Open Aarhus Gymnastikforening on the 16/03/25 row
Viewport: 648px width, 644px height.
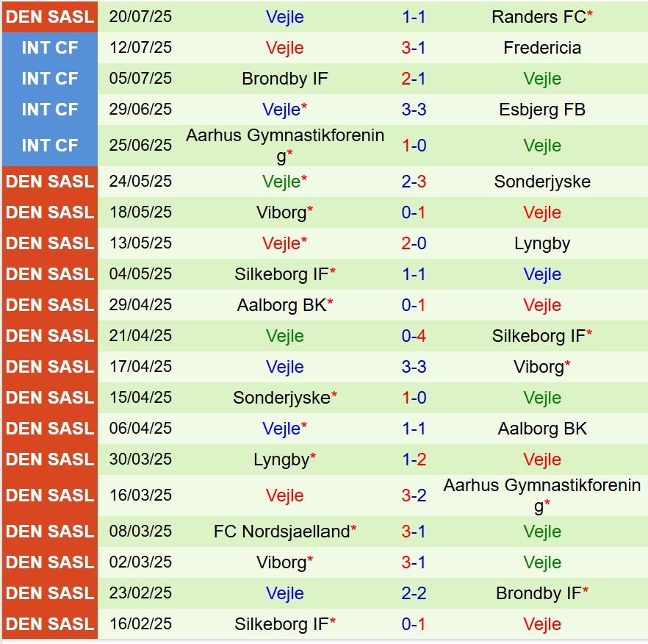tap(542, 495)
